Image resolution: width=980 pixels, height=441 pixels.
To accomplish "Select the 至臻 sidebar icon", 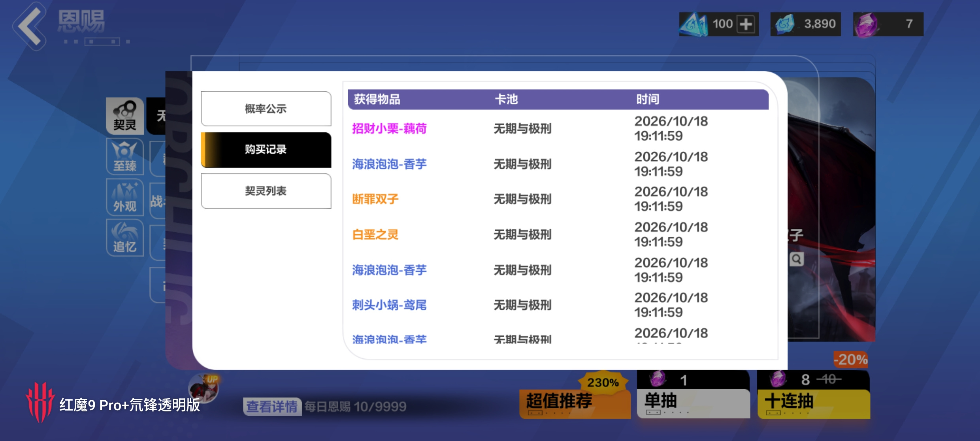I will point(124,156).
